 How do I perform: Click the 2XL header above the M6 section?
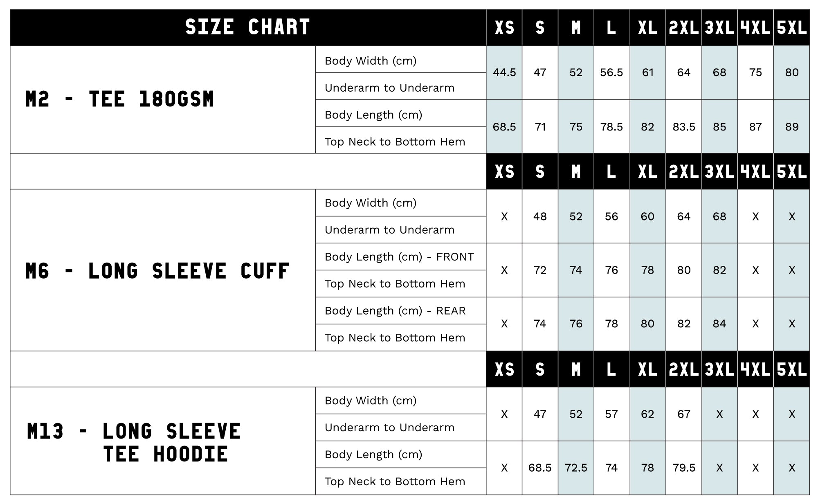coord(684,172)
